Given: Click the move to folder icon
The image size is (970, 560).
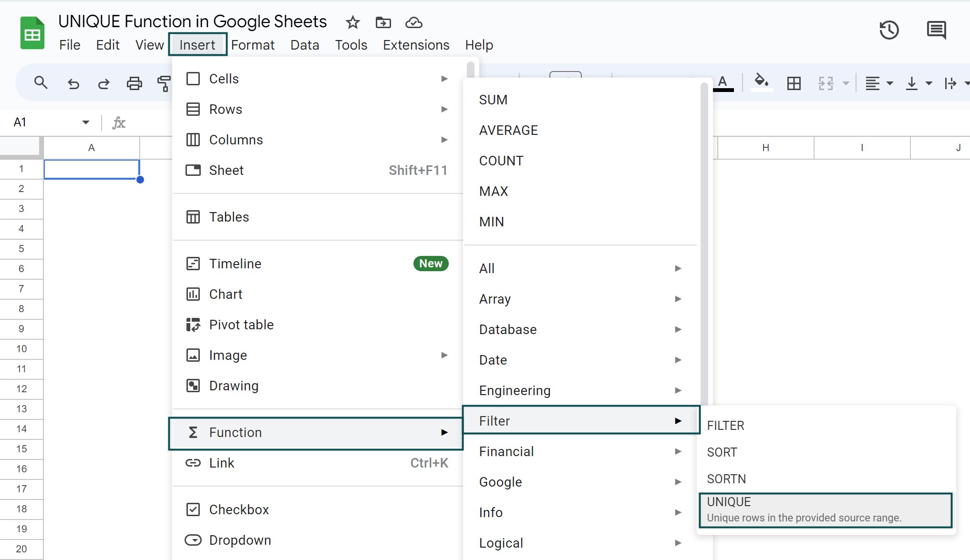Looking at the screenshot, I should [383, 22].
